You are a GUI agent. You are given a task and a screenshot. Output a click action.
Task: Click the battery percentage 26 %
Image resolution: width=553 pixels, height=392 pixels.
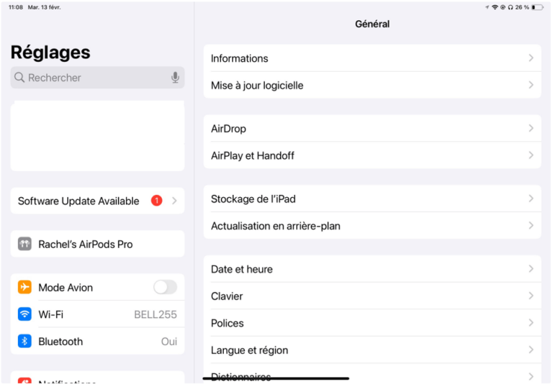tap(521, 7)
